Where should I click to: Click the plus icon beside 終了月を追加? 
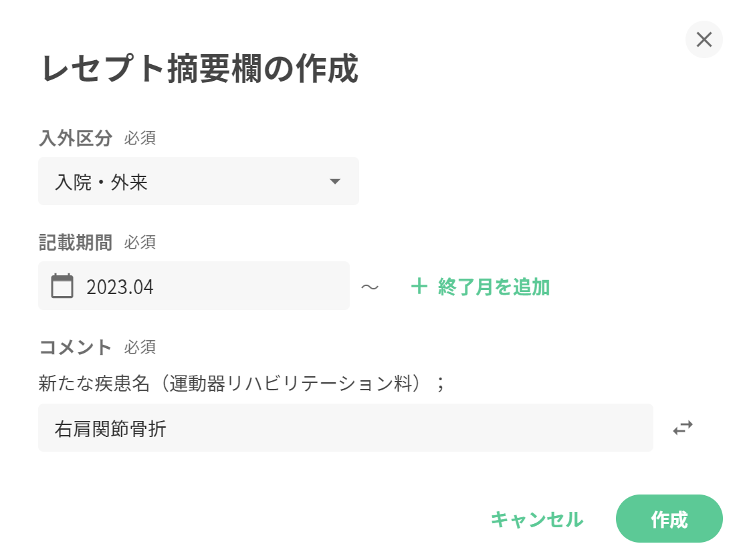pyautogui.click(x=419, y=287)
